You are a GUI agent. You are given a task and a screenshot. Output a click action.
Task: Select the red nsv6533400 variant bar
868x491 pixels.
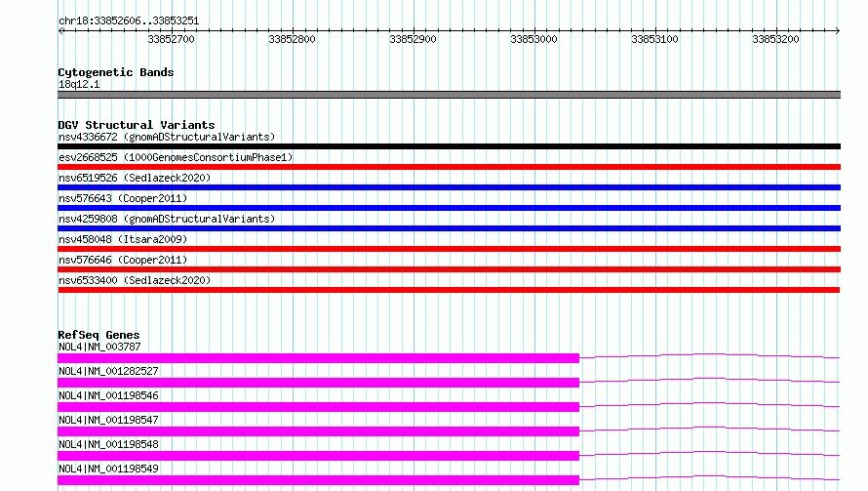pyautogui.click(x=449, y=290)
